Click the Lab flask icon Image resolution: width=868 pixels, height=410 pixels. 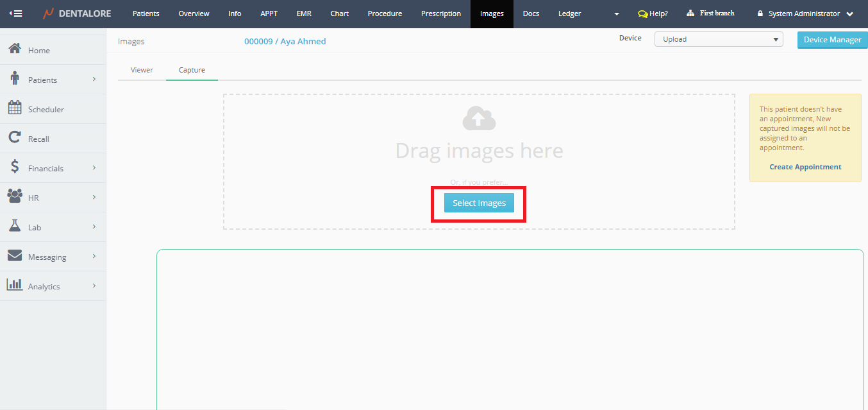click(15, 226)
